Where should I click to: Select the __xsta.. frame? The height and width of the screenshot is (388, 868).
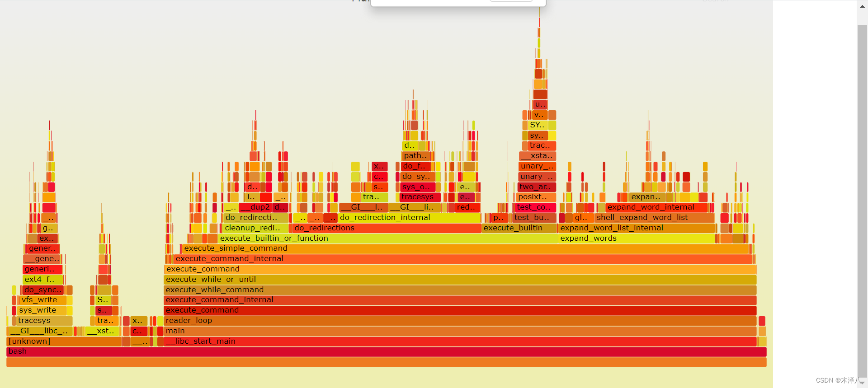tap(538, 155)
